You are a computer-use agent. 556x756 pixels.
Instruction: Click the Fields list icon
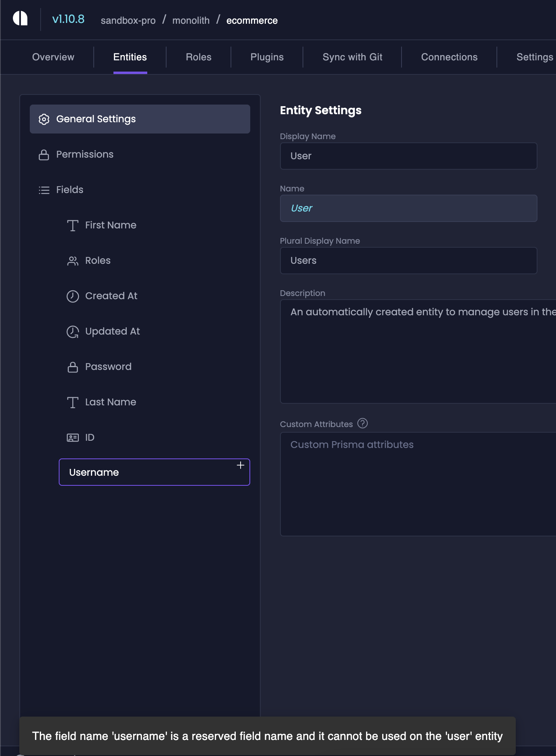[x=44, y=190]
